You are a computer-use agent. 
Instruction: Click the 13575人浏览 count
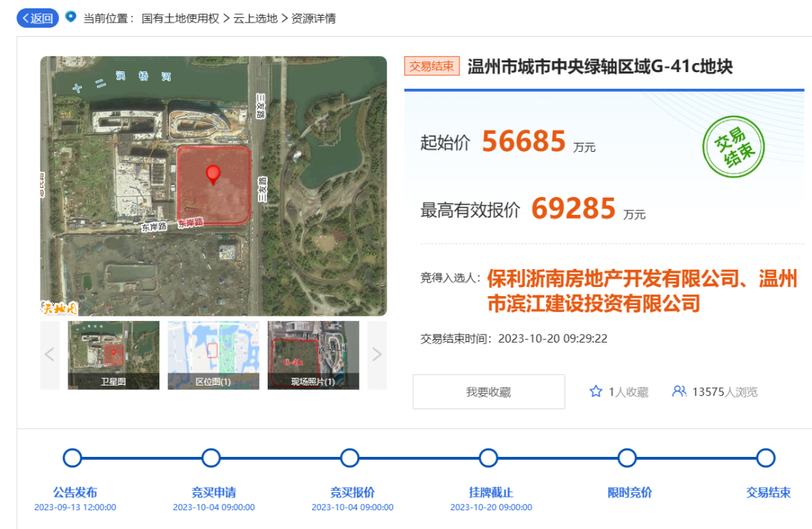pos(725,392)
